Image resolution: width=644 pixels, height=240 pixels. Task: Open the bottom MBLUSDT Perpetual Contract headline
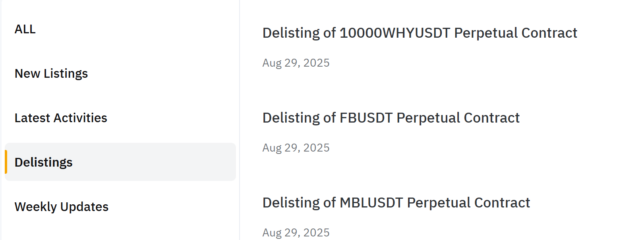pyautogui.click(x=396, y=203)
